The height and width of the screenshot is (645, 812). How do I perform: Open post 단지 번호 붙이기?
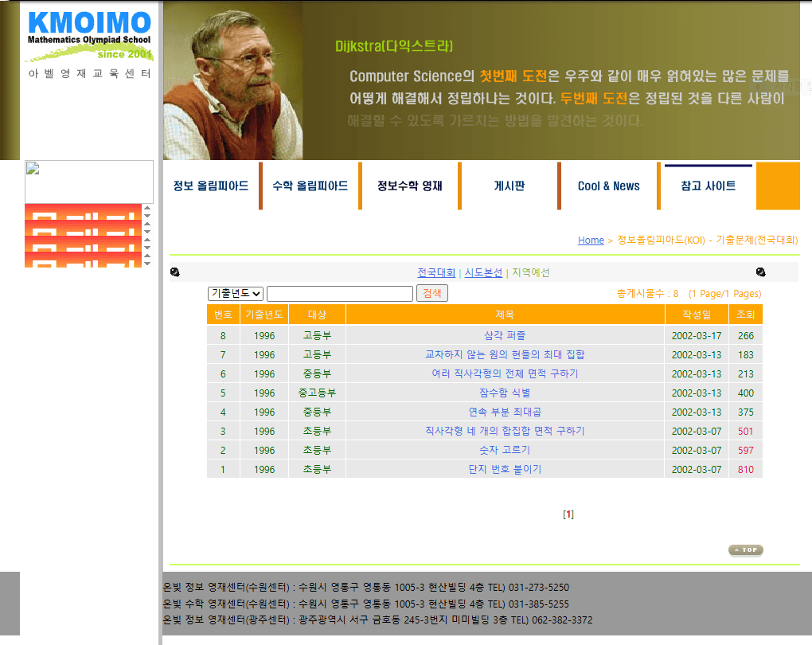(x=505, y=469)
